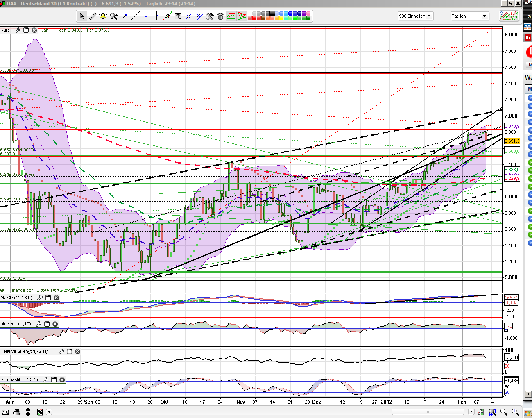Click the Momentum (12) label
Viewport: 532px width, 418px height.
[16, 324]
